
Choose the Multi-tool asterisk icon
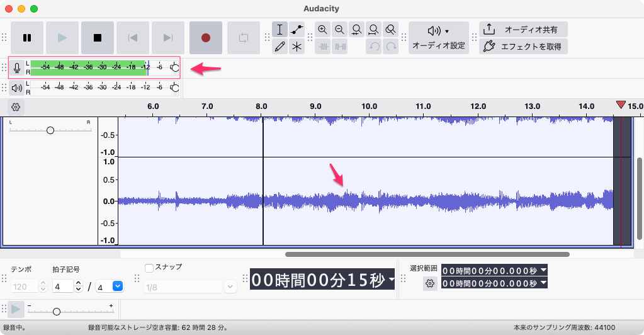point(297,46)
